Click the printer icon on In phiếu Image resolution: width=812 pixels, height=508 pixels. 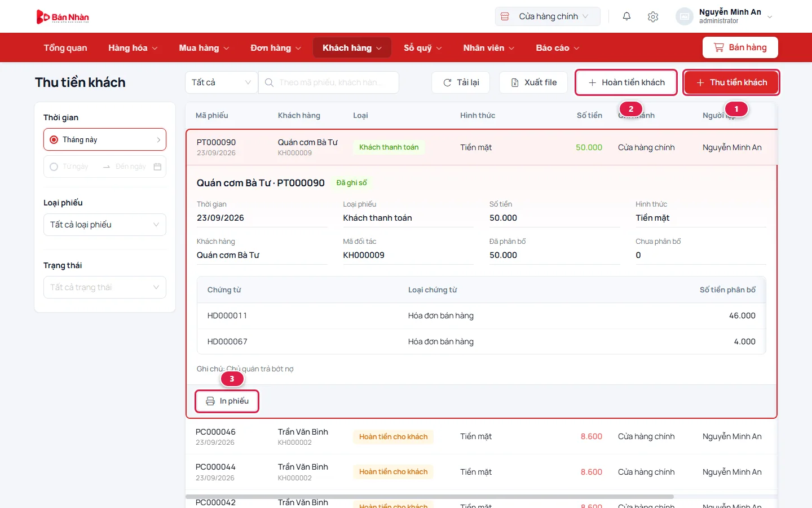210,401
